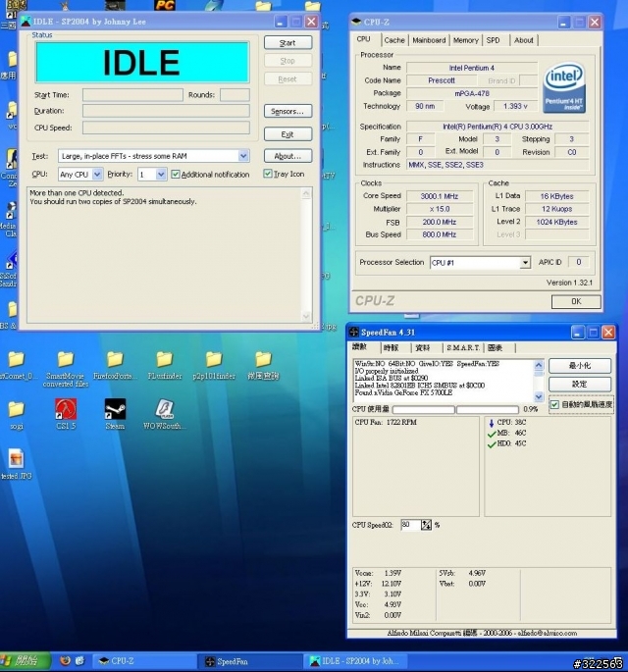628x672 pixels.
Task: Click the configure button in SpeedFan
Action: (x=580, y=384)
